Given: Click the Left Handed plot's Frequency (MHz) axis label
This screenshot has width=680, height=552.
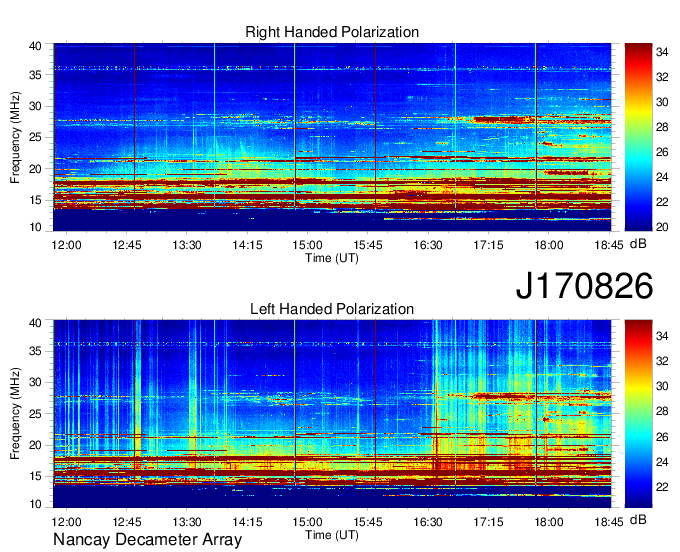Looking at the screenshot, I should [15, 414].
